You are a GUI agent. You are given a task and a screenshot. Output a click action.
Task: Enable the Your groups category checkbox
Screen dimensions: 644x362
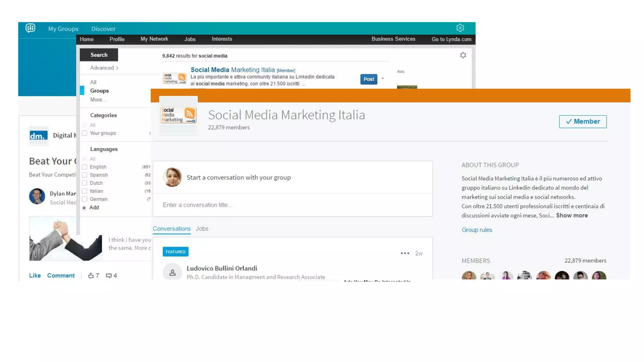(85, 133)
